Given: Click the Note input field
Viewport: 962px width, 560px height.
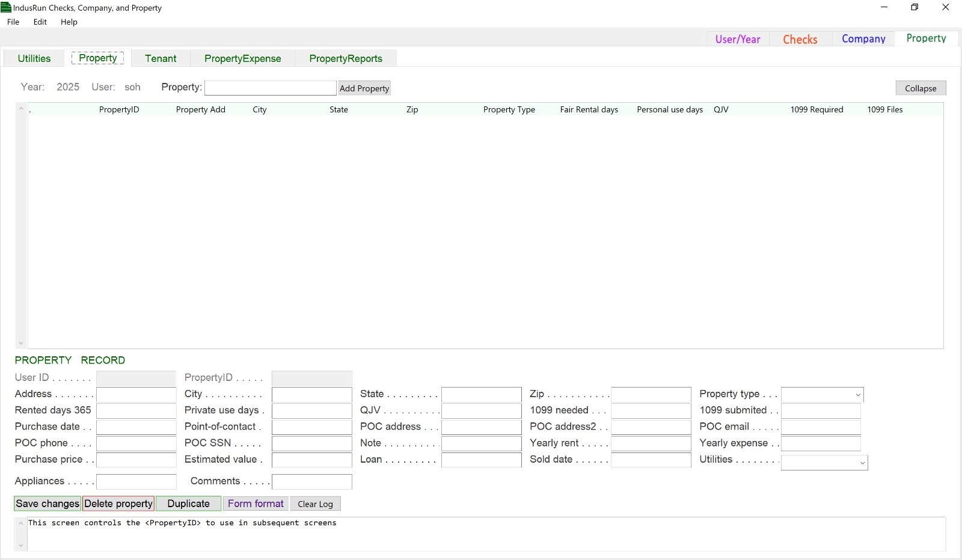Looking at the screenshot, I should [482, 443].
